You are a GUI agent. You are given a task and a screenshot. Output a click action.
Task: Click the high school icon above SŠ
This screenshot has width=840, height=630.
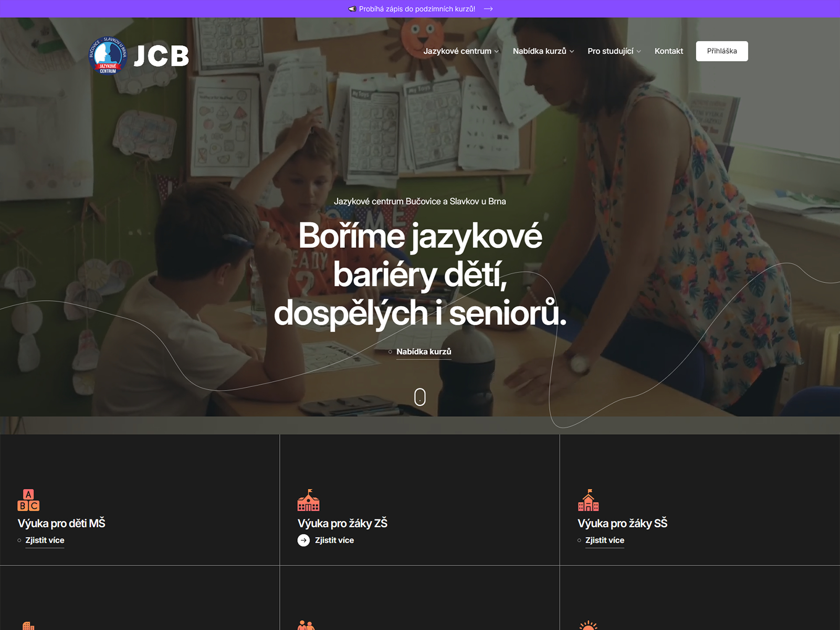pos(589,500)
